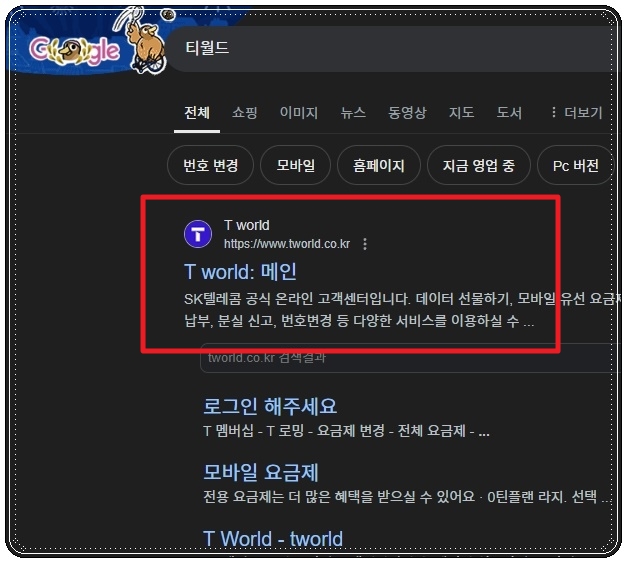Click the T world purple favicon
Viewport: 627px width, 563px height.
coord(198,234)
